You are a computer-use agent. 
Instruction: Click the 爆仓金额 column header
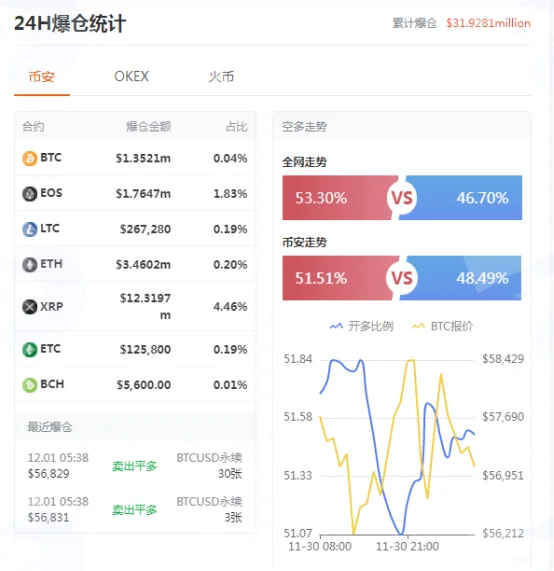(x=149, y=127)
